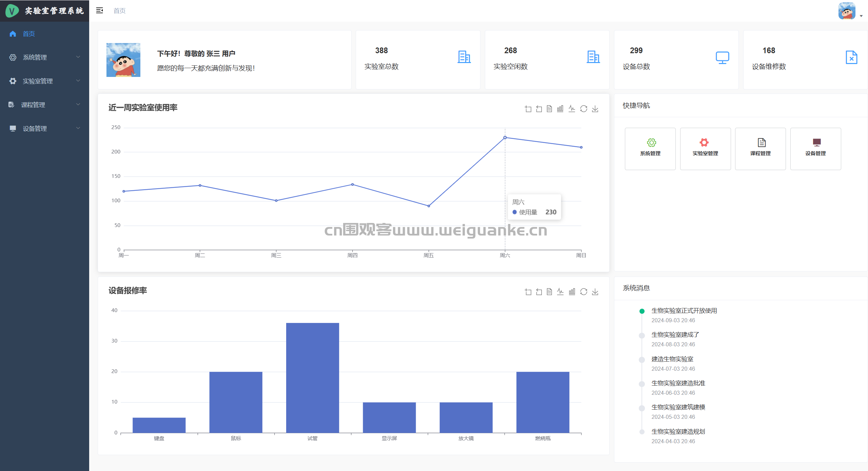Click zoom reset icon on usage rate chart

point(539,109)
